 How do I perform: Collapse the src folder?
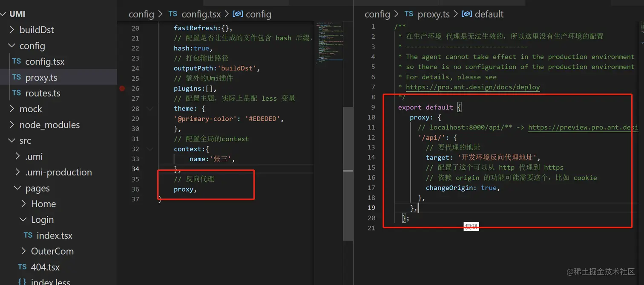pyautogui.click(x=12, y=140)
